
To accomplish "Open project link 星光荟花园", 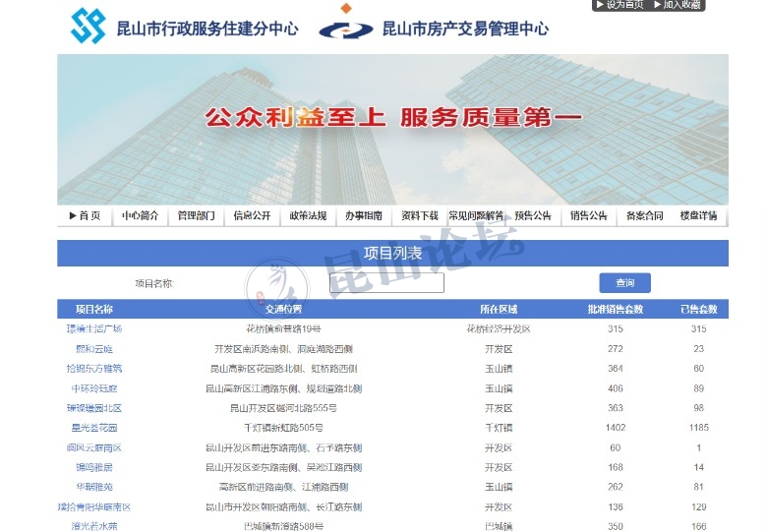I will click(94, 428).
